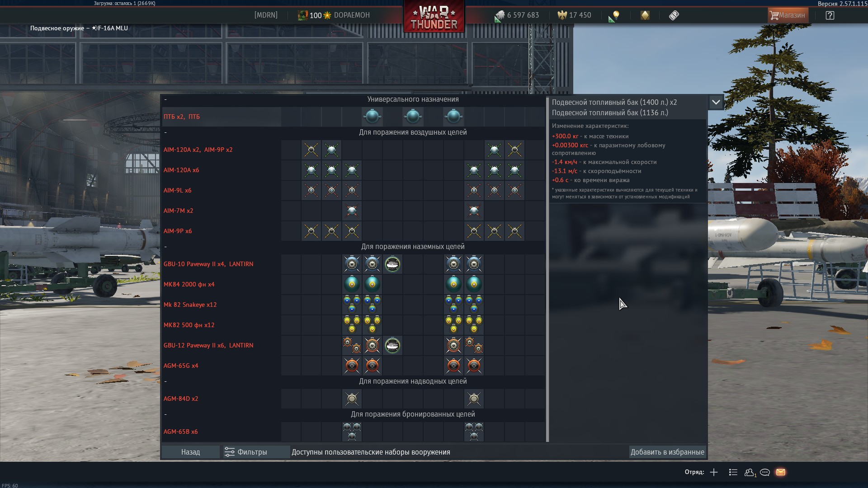
Task: Click the weapons list vertical scrollbar
Action: click(x=547, y=269)
